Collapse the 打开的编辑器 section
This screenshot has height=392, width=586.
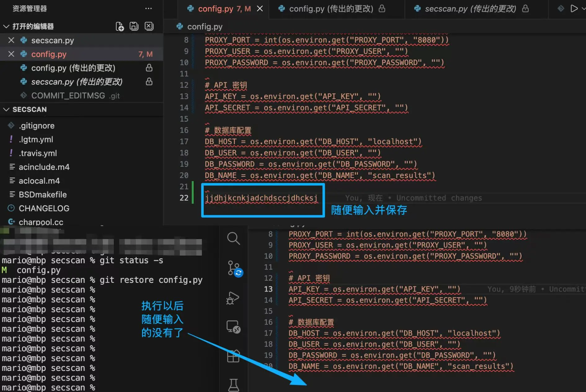tap(6, 26)
